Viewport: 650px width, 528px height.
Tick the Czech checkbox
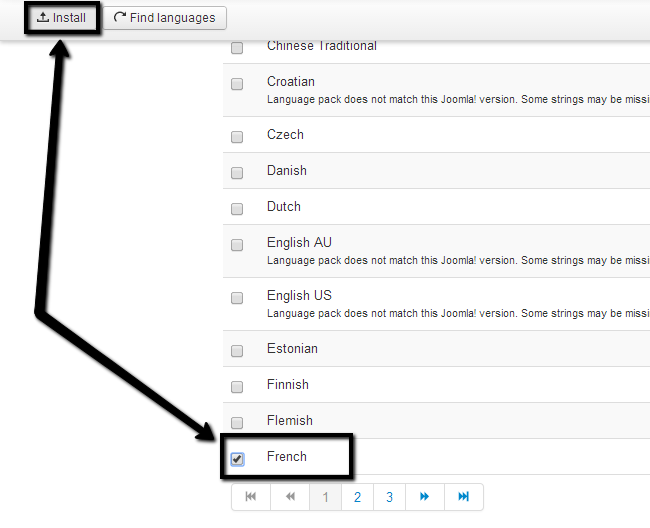[x=237, y=137]
